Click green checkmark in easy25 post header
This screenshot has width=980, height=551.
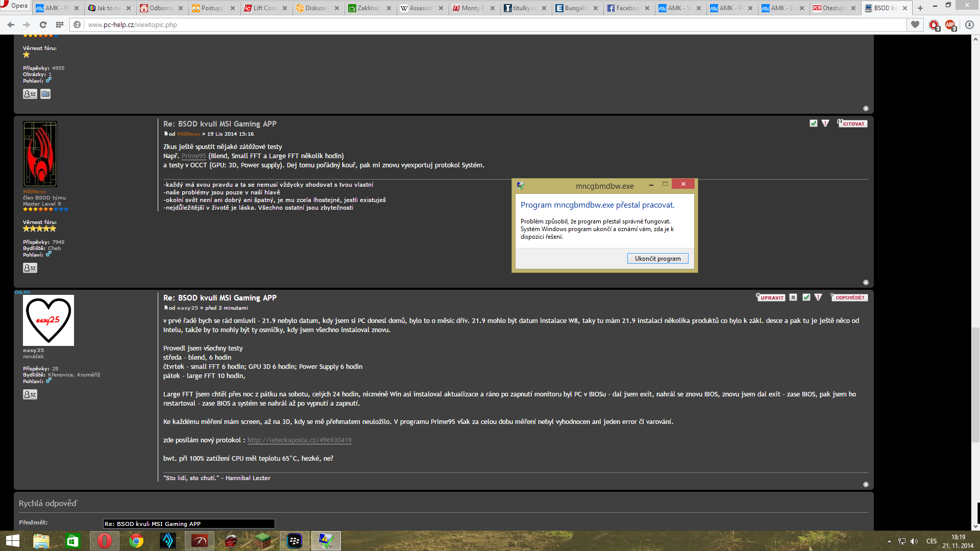(x=806, y=297)
